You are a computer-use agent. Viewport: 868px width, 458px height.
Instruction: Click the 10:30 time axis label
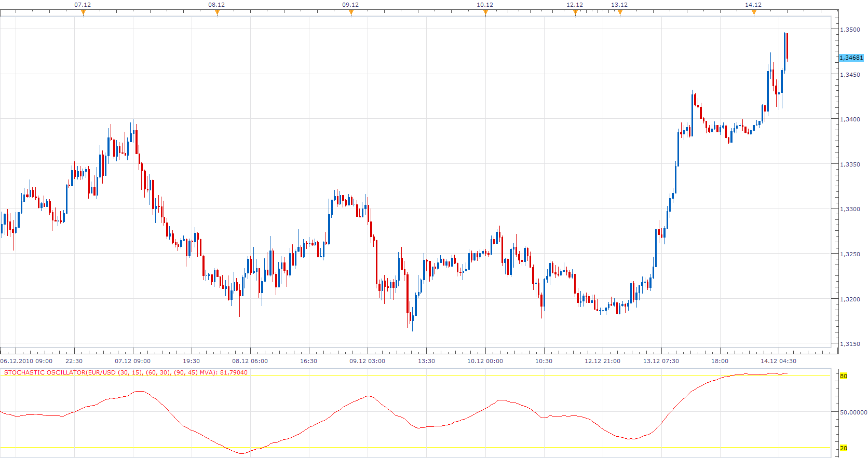(x=544, y=361)
